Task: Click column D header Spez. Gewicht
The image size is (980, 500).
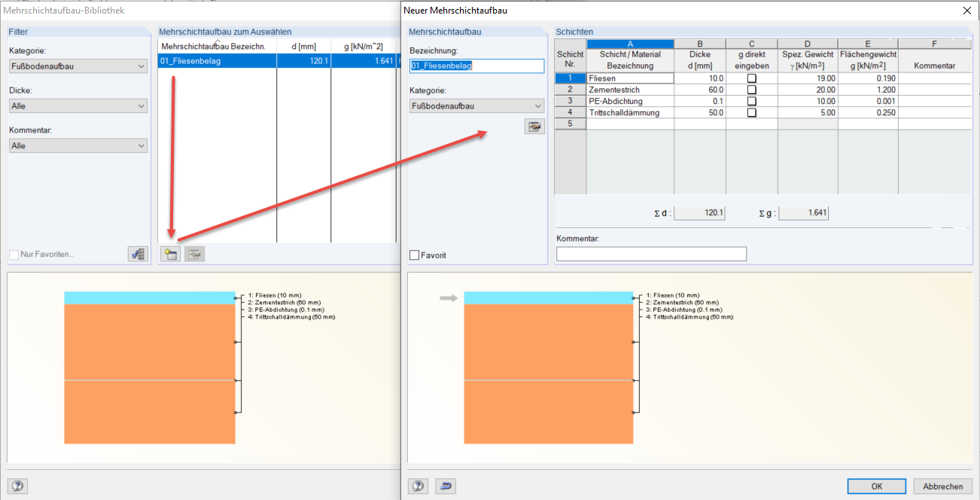Action: coord(808,44)
